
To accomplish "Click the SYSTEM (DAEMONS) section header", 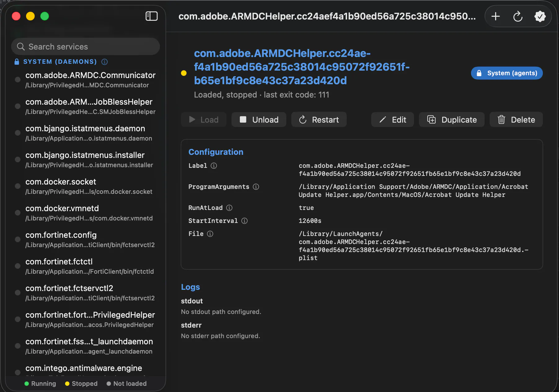I will click(60, 62).
